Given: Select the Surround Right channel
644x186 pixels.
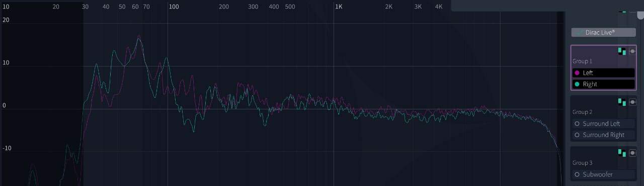Looking at the screenshot, I should [603, 135].
